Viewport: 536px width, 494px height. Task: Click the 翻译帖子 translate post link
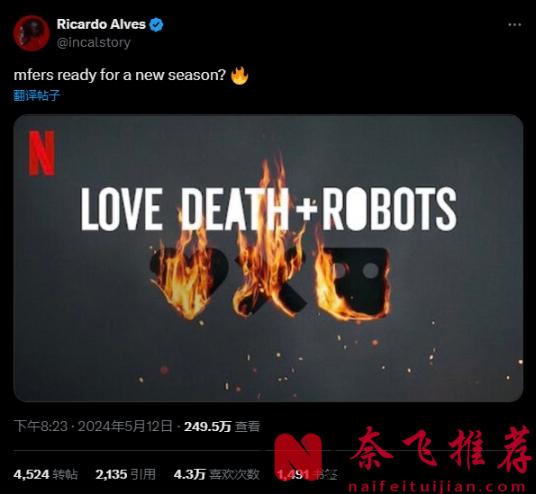37,95
